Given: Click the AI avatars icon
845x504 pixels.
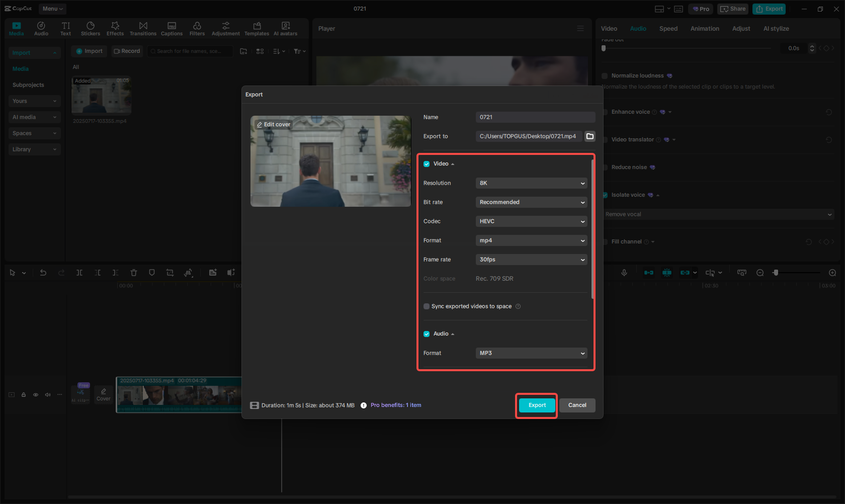Looking at the screenshot, I should 285,28.
